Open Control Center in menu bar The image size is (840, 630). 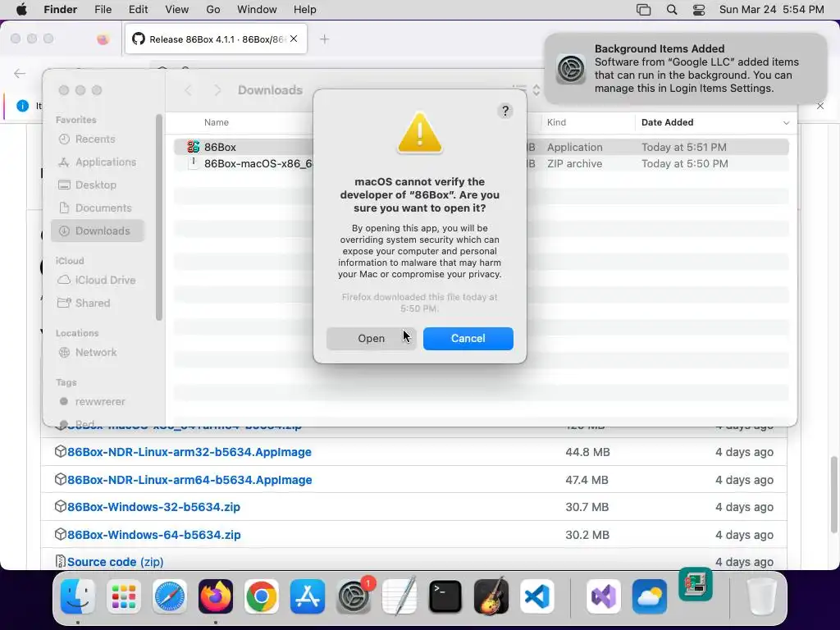(x=699, y=10)
